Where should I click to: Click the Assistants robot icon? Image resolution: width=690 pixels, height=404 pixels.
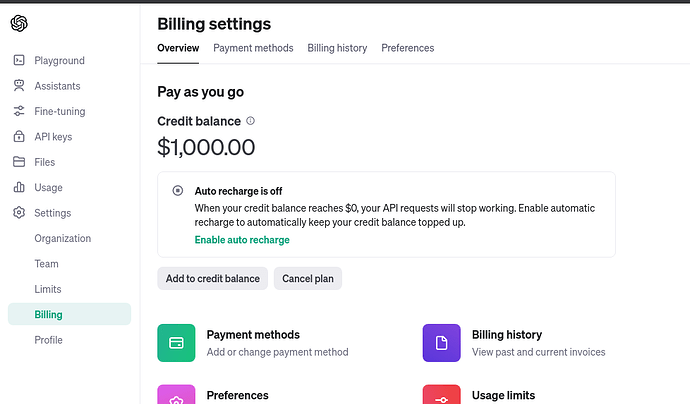19,86
